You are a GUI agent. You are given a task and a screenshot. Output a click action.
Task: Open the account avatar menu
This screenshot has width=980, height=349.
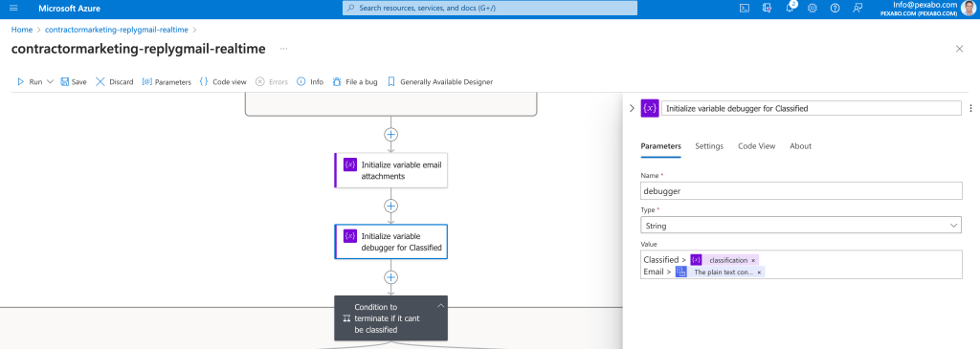[969, 9]
